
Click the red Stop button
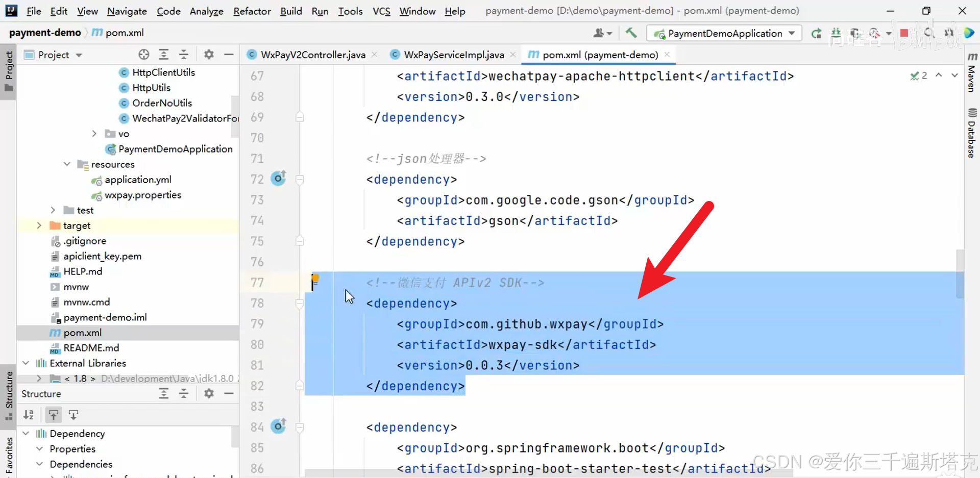click(904, 33)
